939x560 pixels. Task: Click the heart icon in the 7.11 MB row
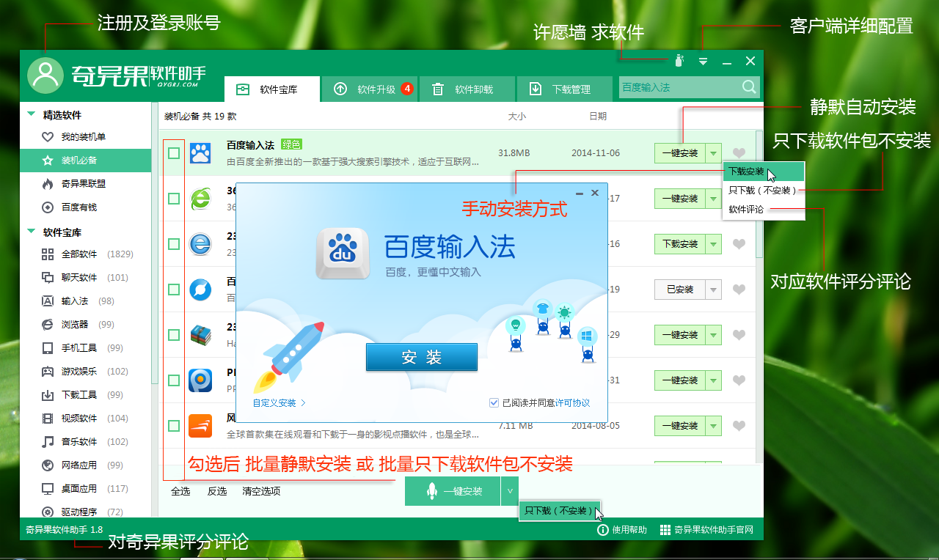(x=739, y=426)
